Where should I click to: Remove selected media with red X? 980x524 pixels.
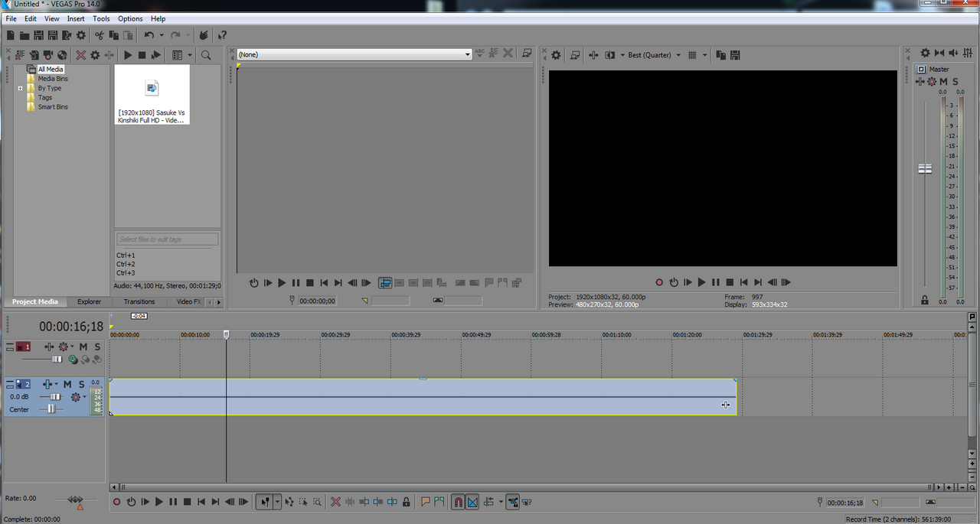click(x=80, y=55)
